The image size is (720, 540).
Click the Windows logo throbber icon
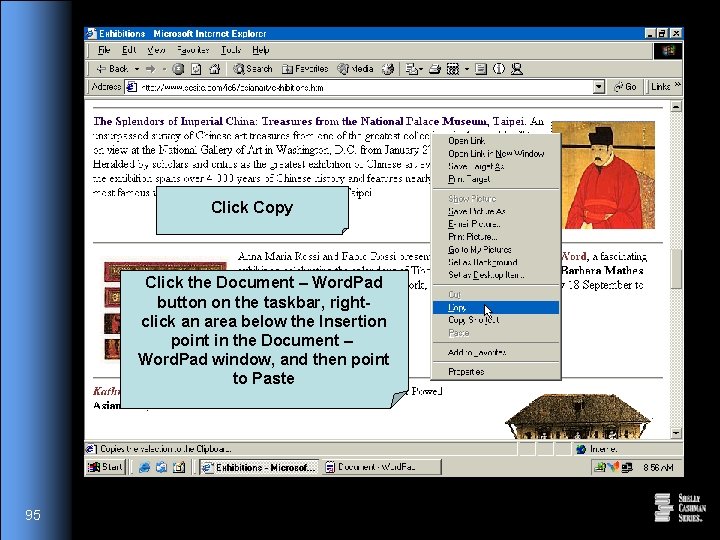pyautogui.click(x=668, y=51)
